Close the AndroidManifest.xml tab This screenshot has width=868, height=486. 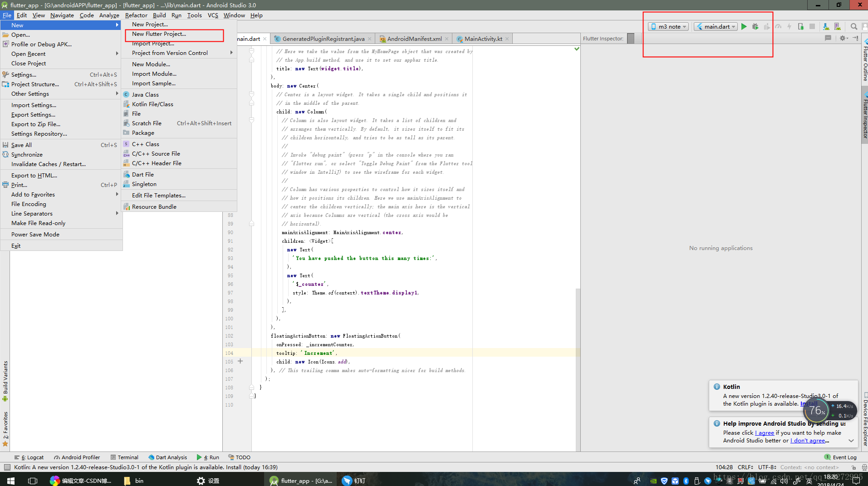point(446,39)
